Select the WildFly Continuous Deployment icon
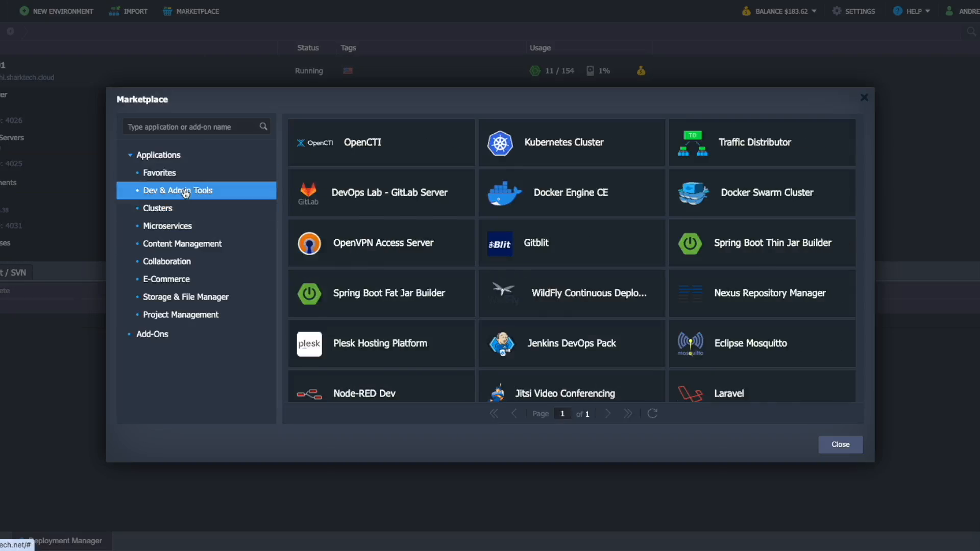Image resolution: width=980 pixels, height=551 pixels. coord(503,293)
